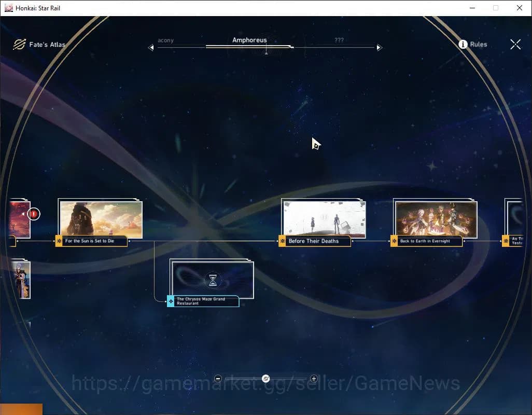532x415 pixels.
Task: Zoom out with the minus button
Action: [x=218, y=378]
